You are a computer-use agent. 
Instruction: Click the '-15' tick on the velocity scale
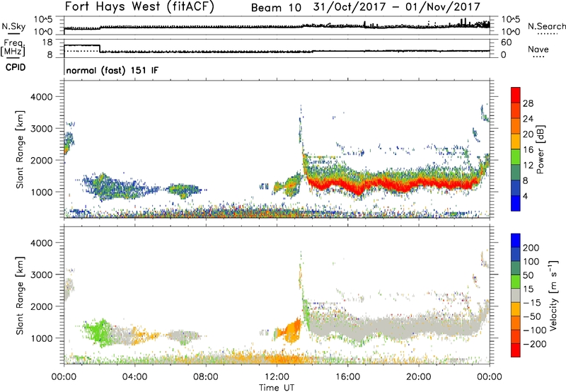[x=532, y=303]
